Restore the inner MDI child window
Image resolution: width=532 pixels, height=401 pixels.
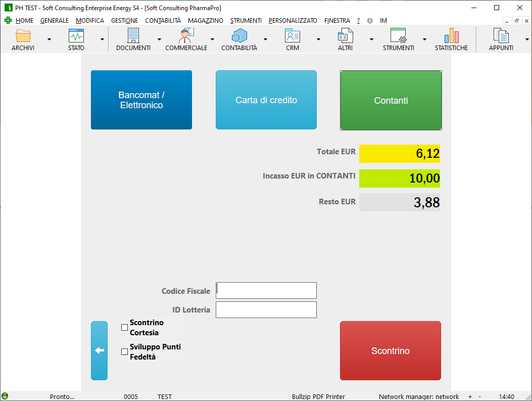[517, 21]
